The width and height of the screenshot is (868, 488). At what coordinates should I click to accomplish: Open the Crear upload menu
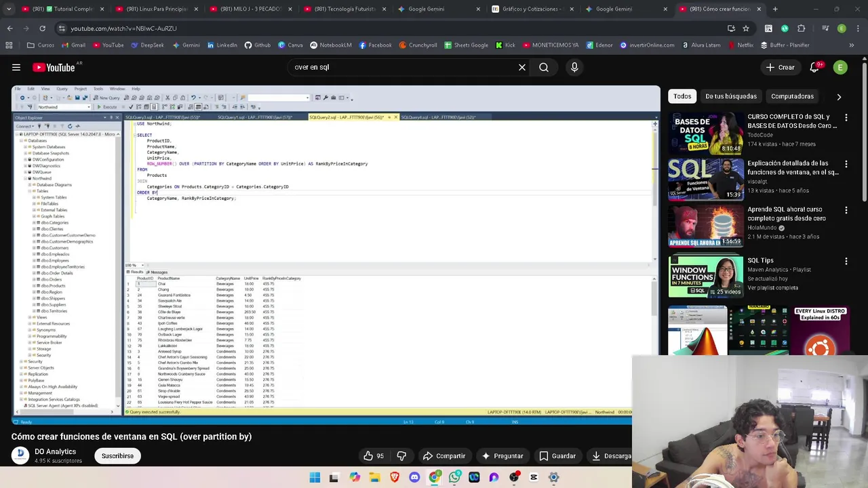[780, 67]
